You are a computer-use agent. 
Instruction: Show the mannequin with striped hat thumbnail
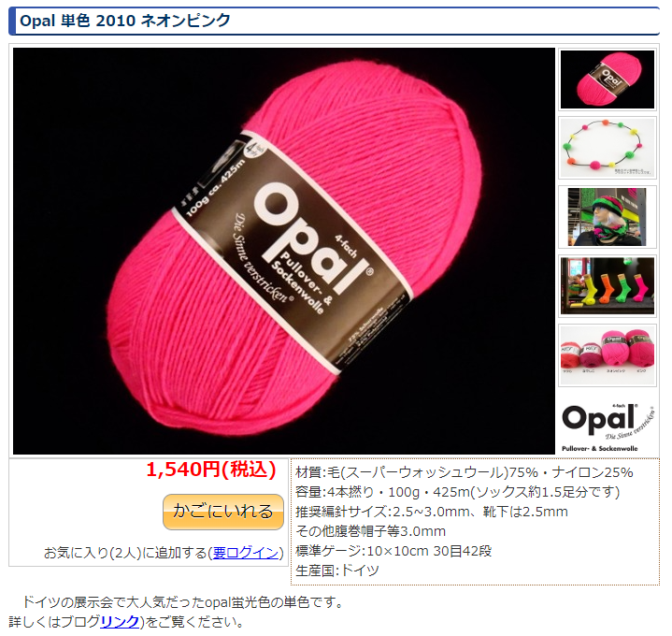[608, 217]
